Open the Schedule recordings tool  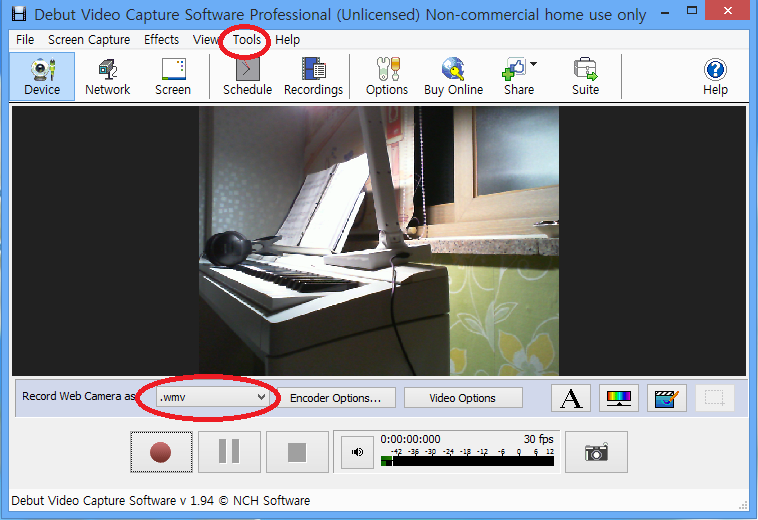247,77
